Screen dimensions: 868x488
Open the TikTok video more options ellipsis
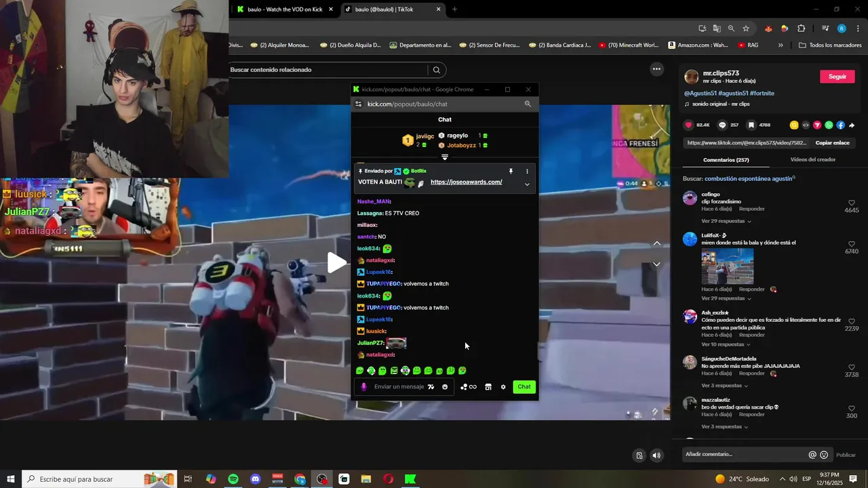pyautogui.click(x=656, y=69)
